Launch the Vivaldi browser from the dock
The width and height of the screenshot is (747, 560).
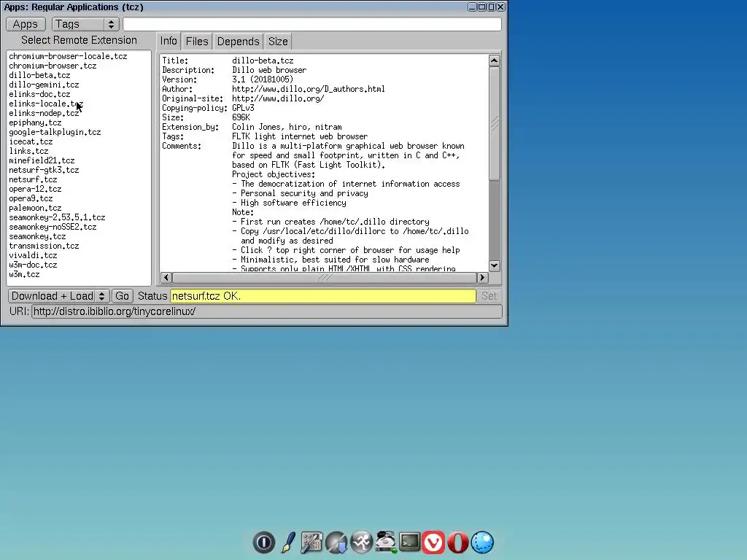[433, 542]
